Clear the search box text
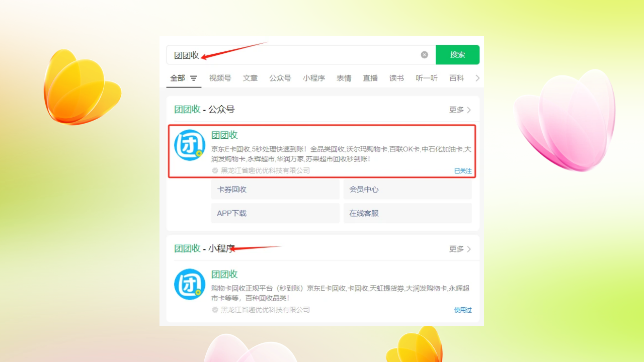The width and height of the screenshot is (644, 362). pyautogui.click(x=425, y=55)
